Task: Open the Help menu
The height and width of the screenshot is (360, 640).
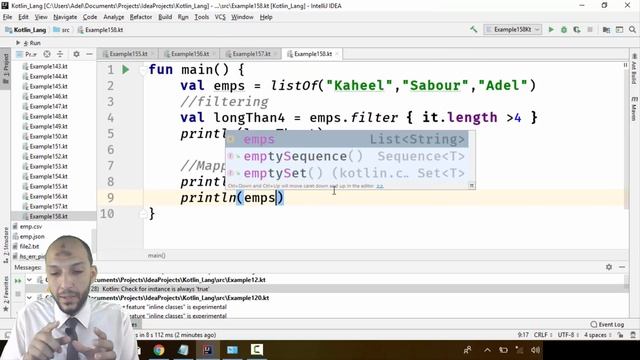Action: point(266,17)
